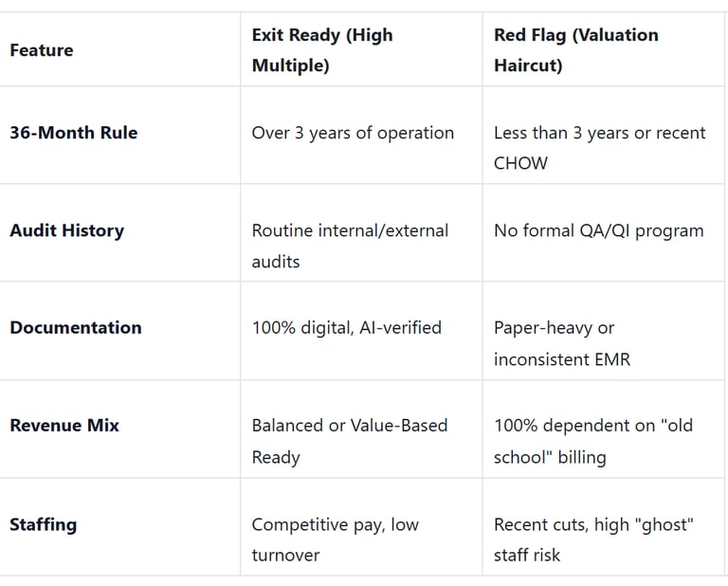Viewport: 728px width, 586px height.
Task: Select the Revenue Mix row label
Action: pos(64,426)
